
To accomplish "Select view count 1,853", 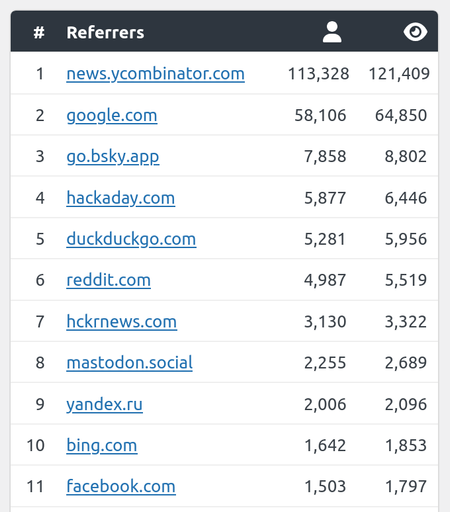I will click(x=406, y=446).
